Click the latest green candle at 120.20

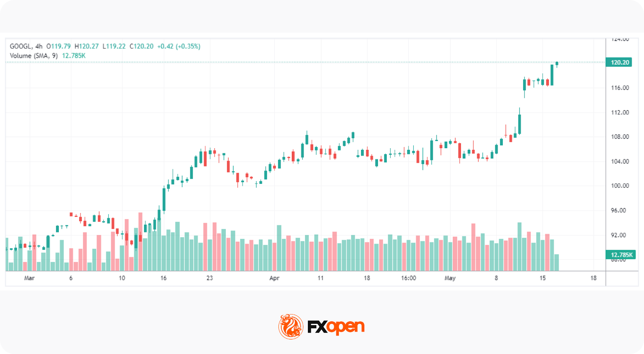557,63
